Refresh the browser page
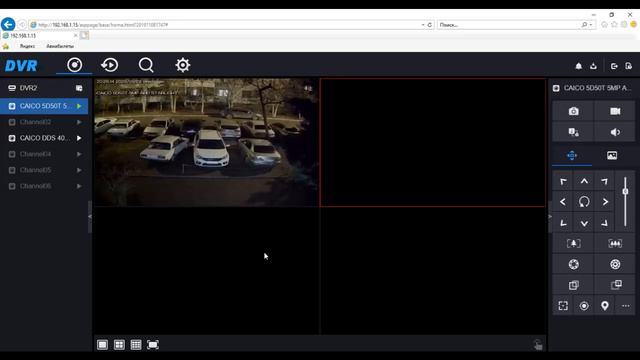 point(429,25)
